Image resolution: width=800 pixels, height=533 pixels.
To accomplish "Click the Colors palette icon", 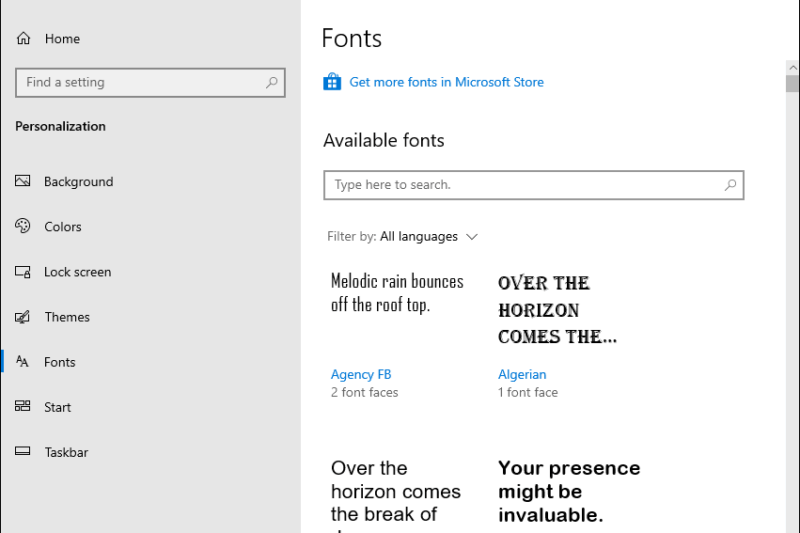I will pos(22,226).
